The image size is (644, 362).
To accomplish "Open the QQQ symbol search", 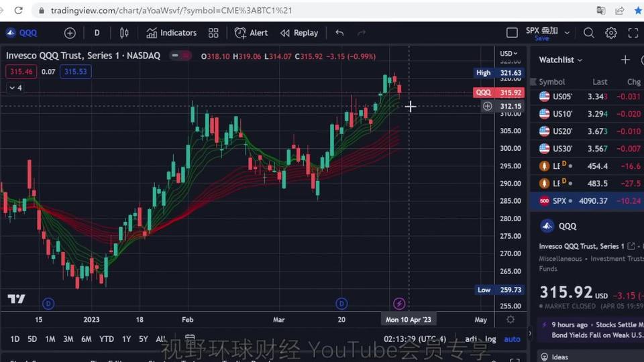I will pos(21,33).
